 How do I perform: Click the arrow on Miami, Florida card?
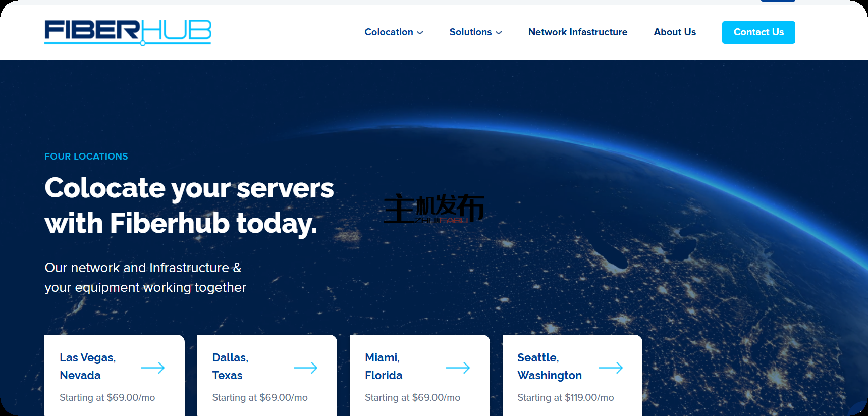click(x=458, y=368)
